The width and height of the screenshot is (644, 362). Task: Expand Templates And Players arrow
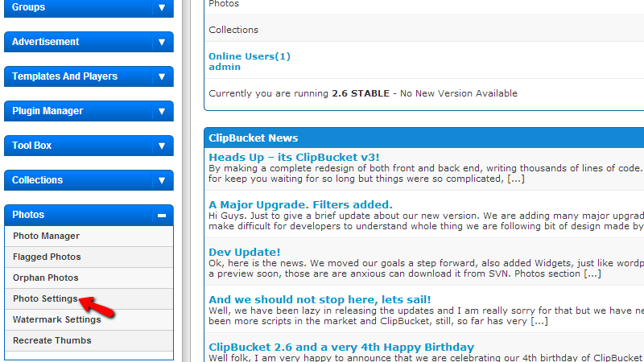tap(162, 76)
